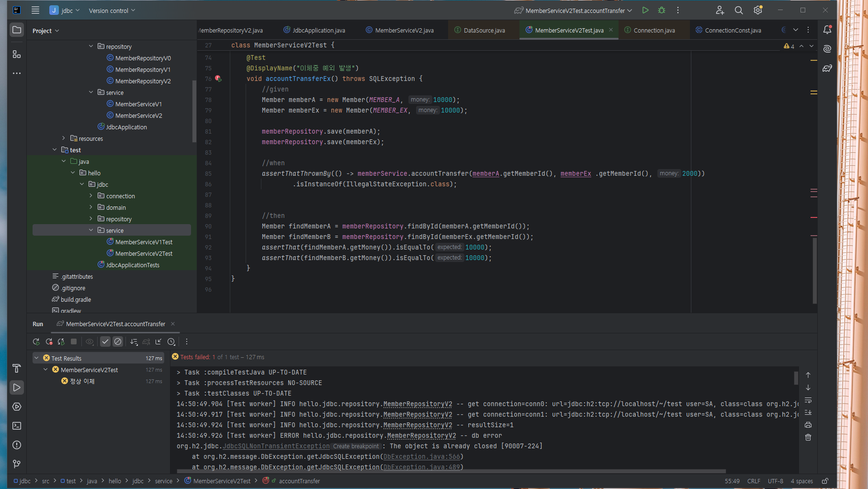Print console output printer icon
This screenshot has height=489, width=868.
pos(808,425)
